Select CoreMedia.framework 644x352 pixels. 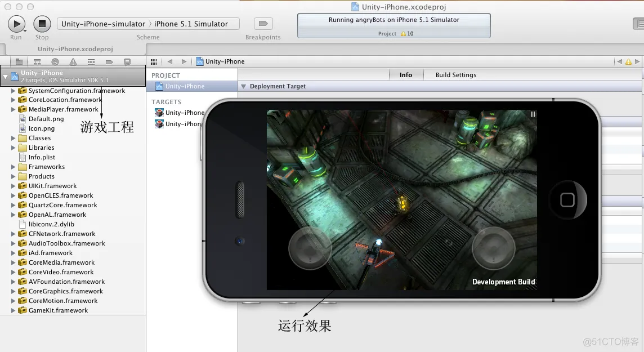click(x=61, y=262)
